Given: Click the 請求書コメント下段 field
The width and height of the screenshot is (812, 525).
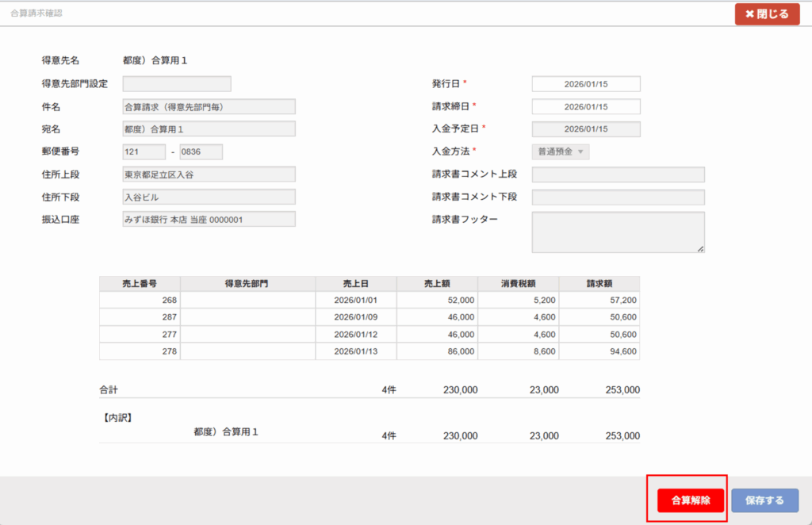Looking at the screenshot, I should click(618, 197).
